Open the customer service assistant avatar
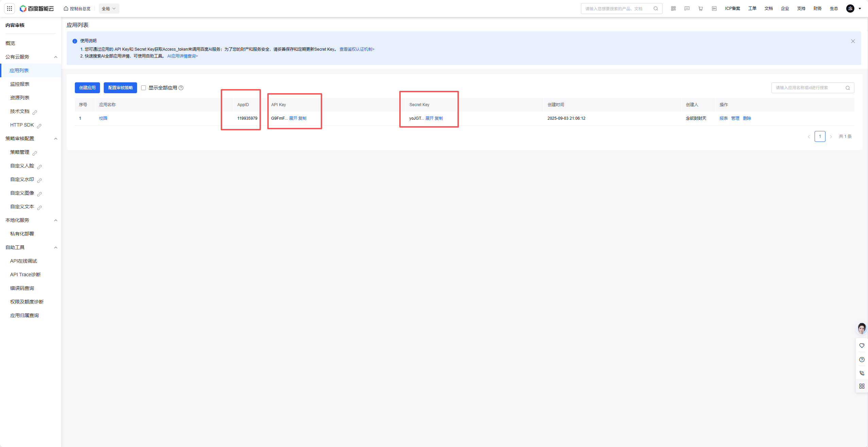Image resolution: width=868 pixels, height=447 pixels. pos(862,329)
